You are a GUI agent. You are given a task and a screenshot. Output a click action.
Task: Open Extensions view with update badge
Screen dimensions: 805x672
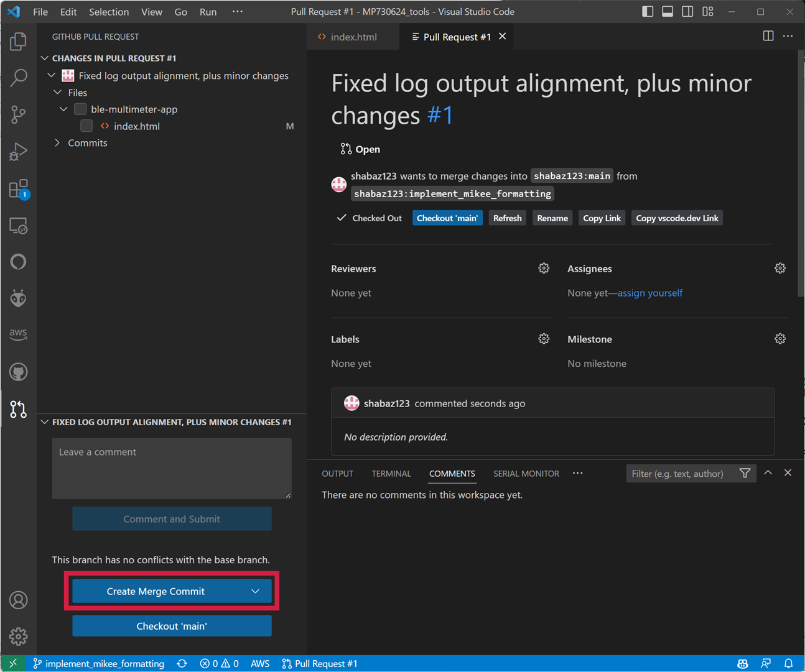click(x=19, y=188)
